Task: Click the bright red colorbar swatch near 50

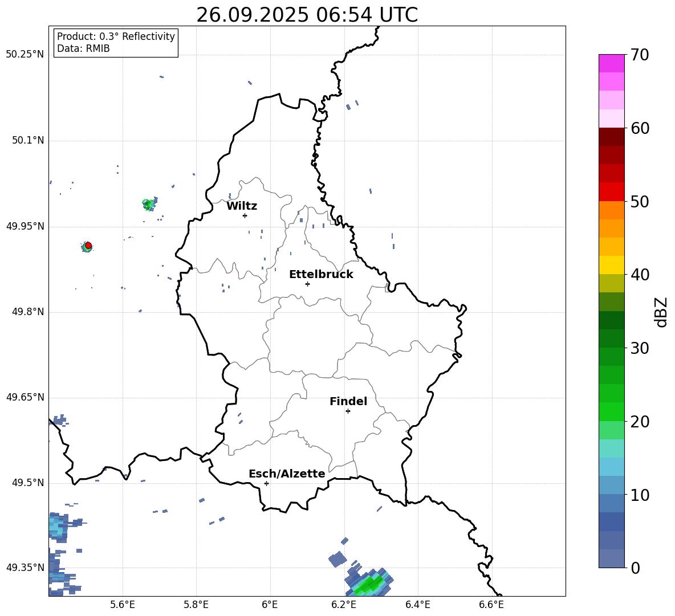Action: [612, 192]
